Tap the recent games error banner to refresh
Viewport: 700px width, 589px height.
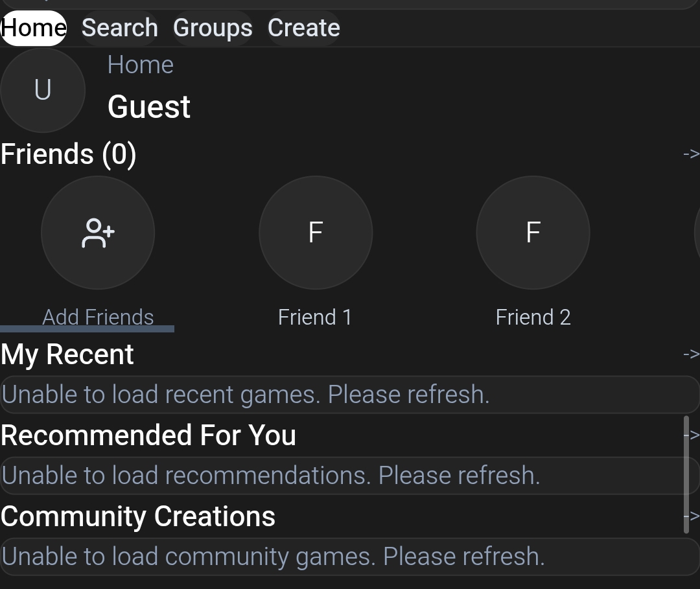pos(350,394)
